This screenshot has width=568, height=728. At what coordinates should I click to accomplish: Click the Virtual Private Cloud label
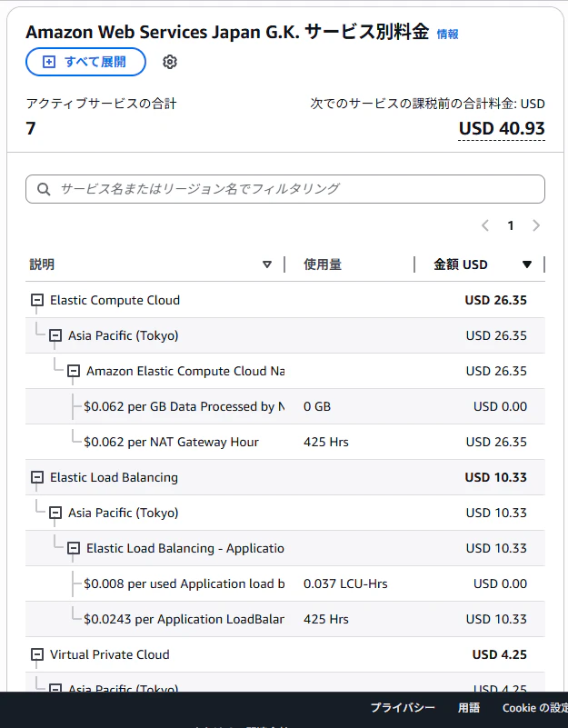110,655
